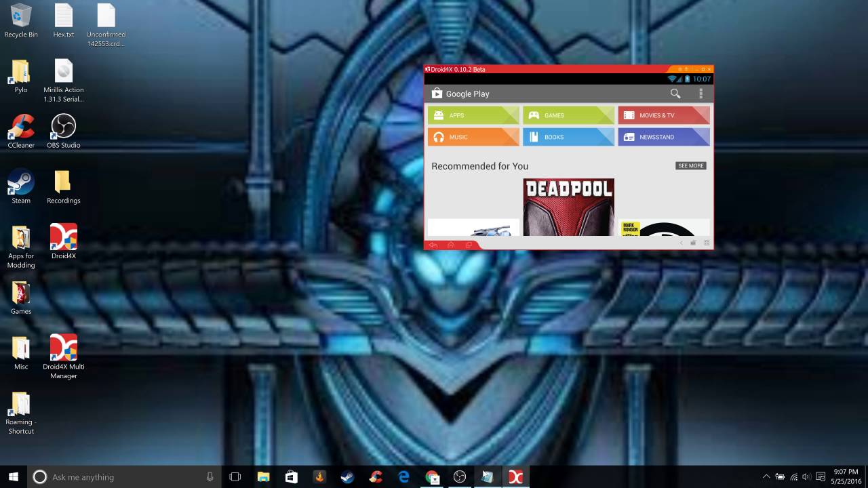Open Windows Store from taskbar

click(291, 476)
